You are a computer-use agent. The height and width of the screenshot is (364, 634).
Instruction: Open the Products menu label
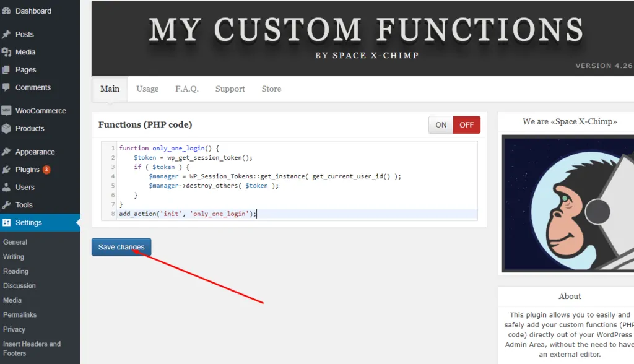30,129
